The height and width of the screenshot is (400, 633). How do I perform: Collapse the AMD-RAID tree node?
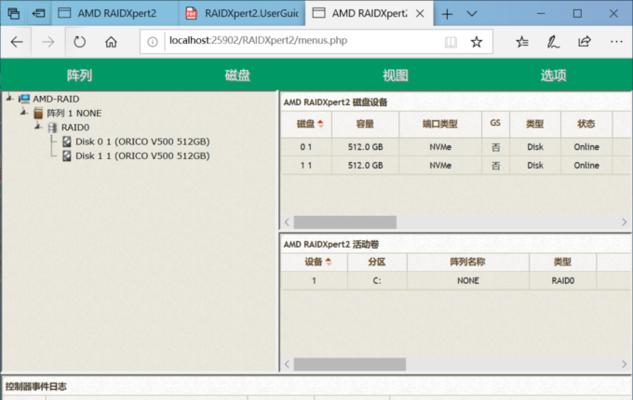(x=10, y=98)
